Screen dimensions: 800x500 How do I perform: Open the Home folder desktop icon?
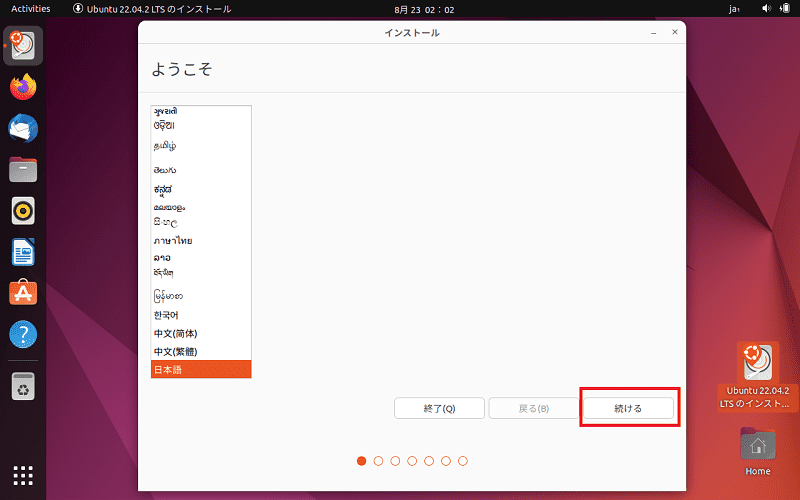coord(758,452)
